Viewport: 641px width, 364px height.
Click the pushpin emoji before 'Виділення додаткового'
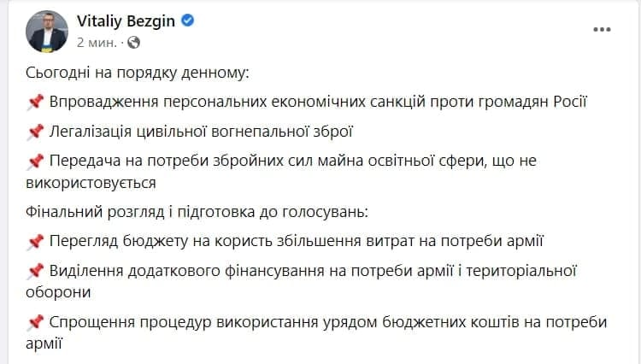coord(35,271)
